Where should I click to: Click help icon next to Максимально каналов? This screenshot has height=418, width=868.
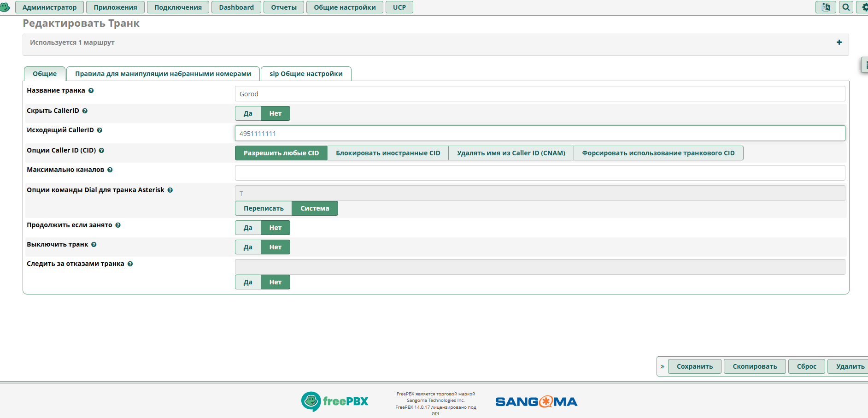(110, 170)
